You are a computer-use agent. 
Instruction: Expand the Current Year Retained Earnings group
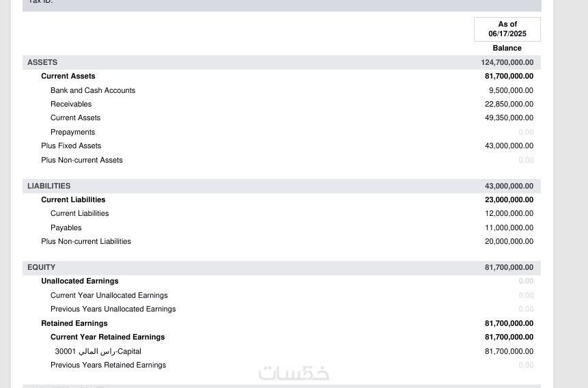point(108,337)
